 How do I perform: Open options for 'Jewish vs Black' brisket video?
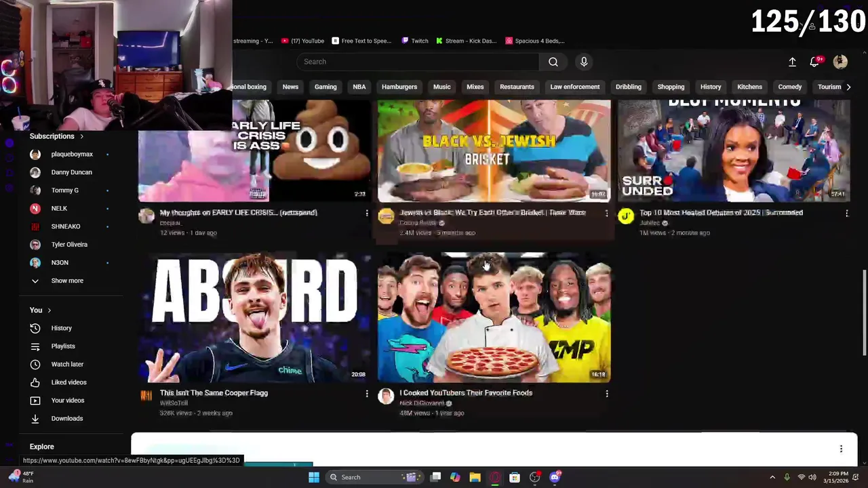pyautogui.click(x=607, y=213)
